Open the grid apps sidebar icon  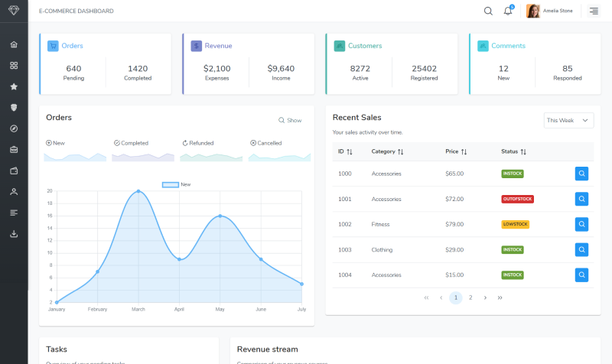point(14,66)
